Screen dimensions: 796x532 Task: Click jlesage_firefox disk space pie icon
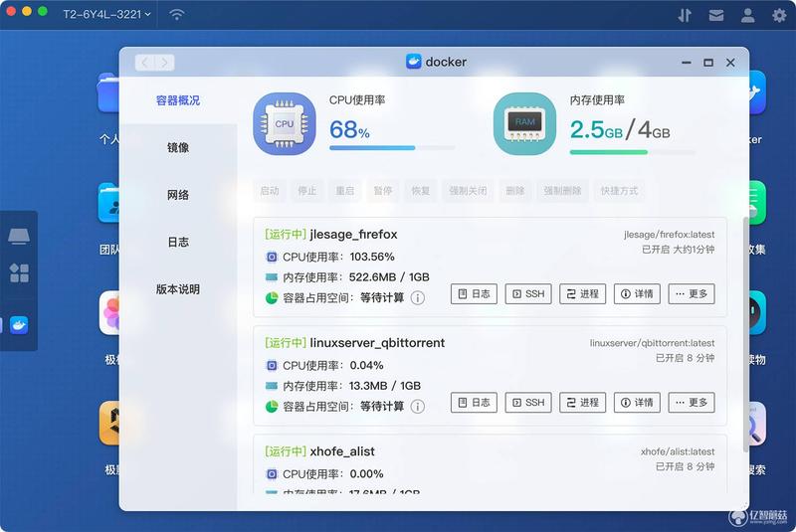tap(272, 297)
